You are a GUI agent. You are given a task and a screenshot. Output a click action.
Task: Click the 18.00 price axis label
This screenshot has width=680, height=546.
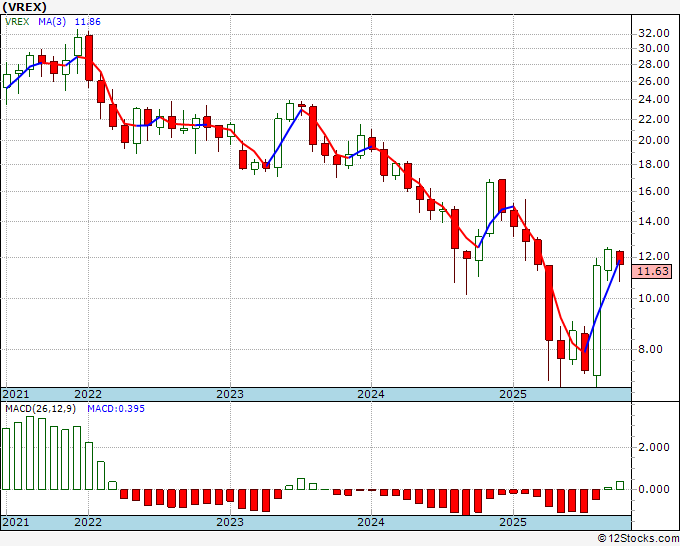click(x=654, y=164)
